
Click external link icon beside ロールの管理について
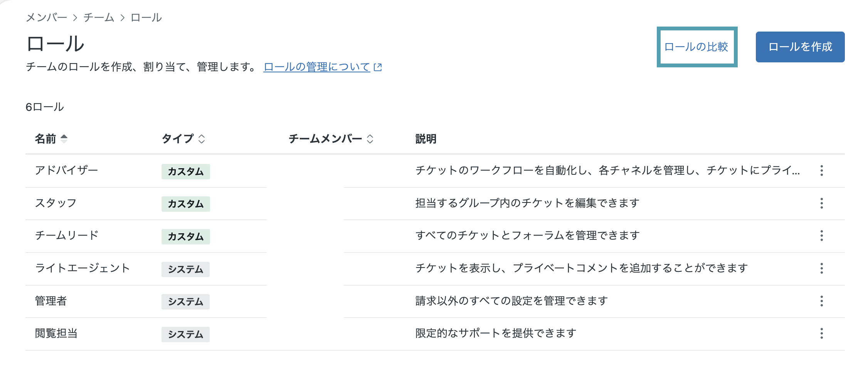pos(378,67)
